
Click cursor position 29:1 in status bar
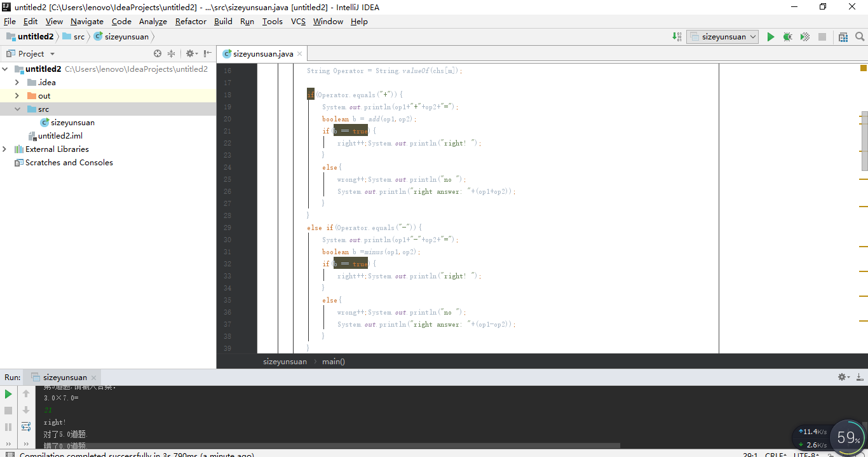pyautogui.click(x=750, y=455)
